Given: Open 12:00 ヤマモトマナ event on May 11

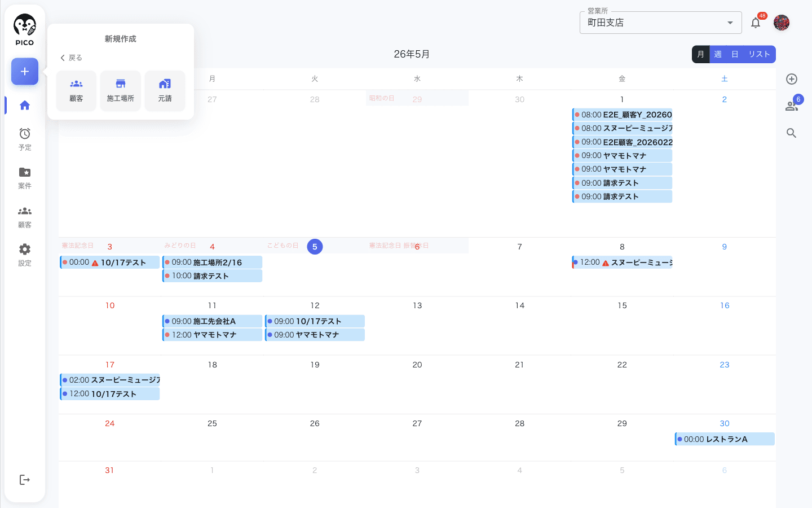Looking at the screenshot, I should tap(213, 335).
